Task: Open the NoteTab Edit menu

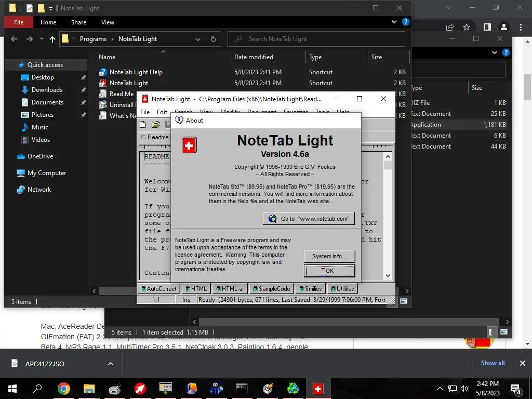Action: coord(162,112)
